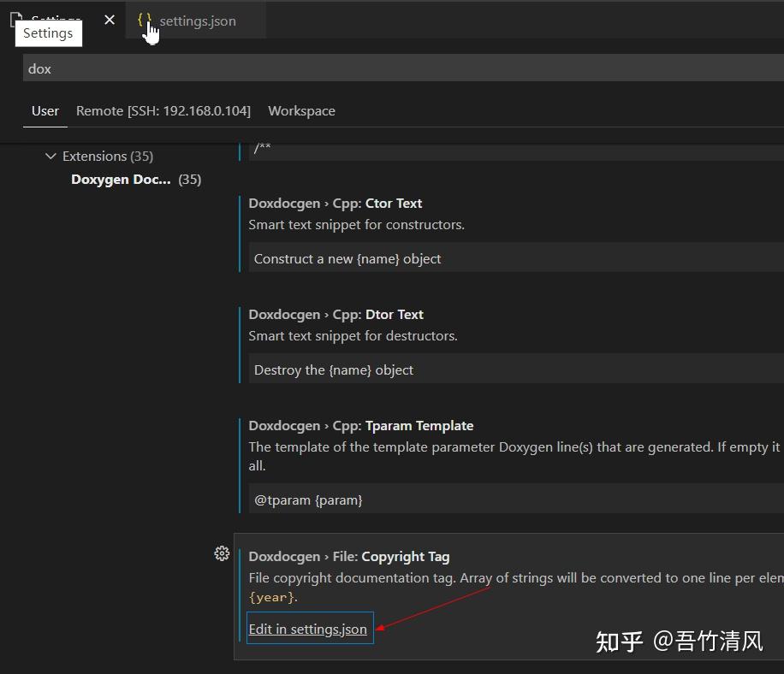Collapse the Extensions (35) section
784x674 pixels.
51,156
